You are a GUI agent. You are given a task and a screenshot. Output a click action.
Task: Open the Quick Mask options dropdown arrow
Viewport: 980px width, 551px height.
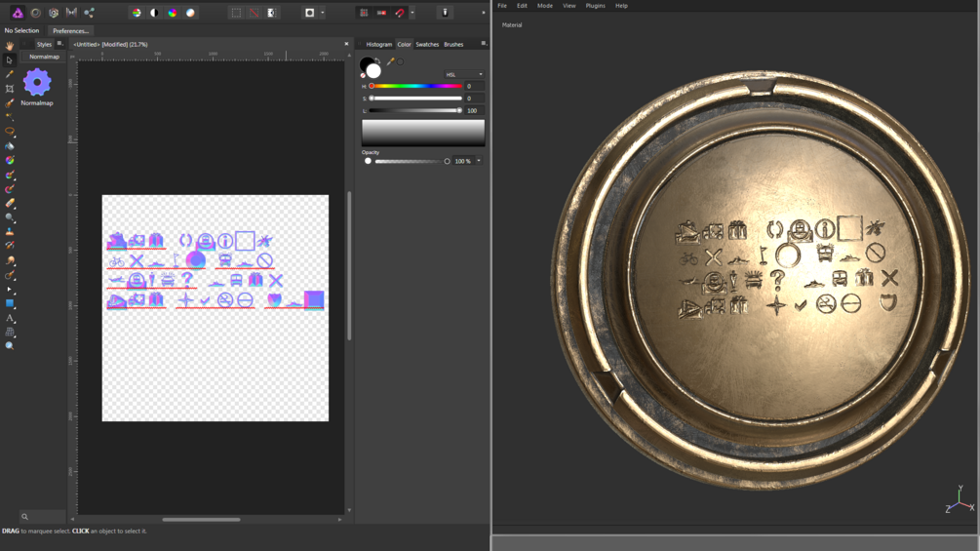click(323, 13)
